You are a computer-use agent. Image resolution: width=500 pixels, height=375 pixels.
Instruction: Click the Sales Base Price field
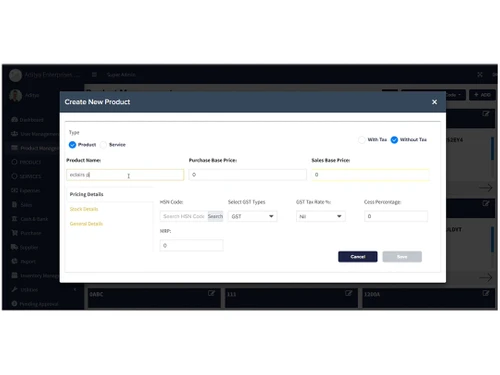pos(370,175)
